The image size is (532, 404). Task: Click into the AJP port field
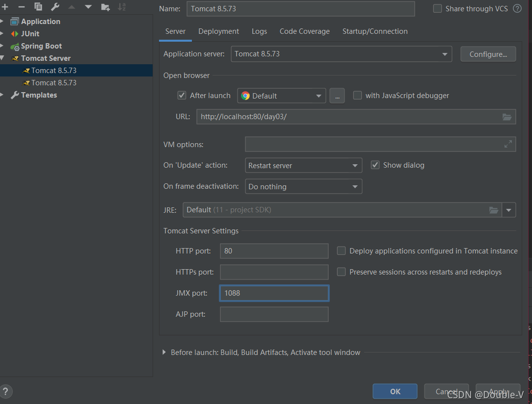[274, 314]
